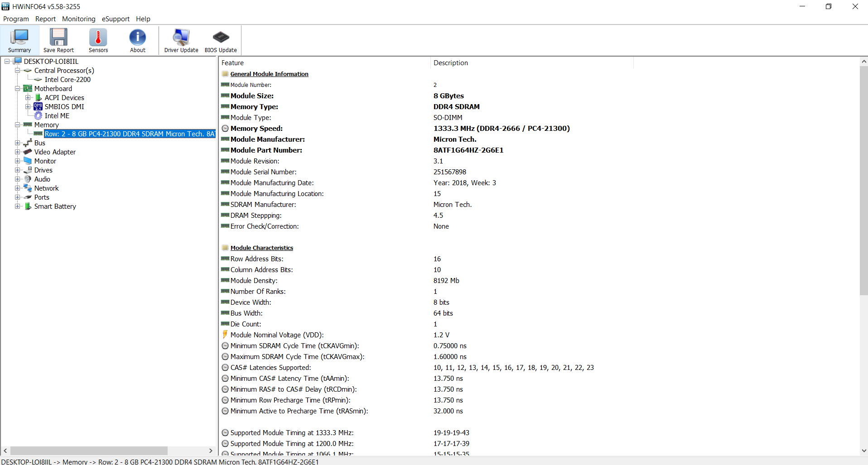
Task: Click the tree pane horizontal scrollbar thumb
Action: [89, 451]
